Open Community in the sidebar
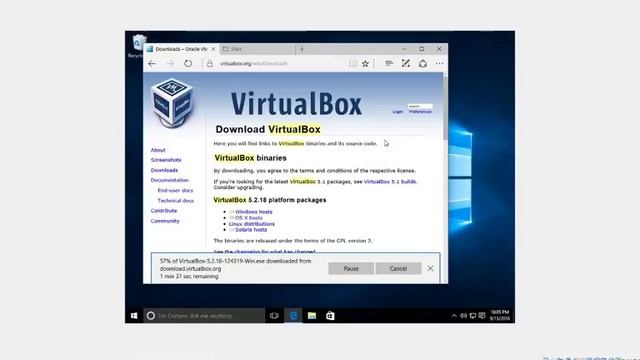Image resolution: width=640 pixels, height=360 pixels. (x=165, y=221)
